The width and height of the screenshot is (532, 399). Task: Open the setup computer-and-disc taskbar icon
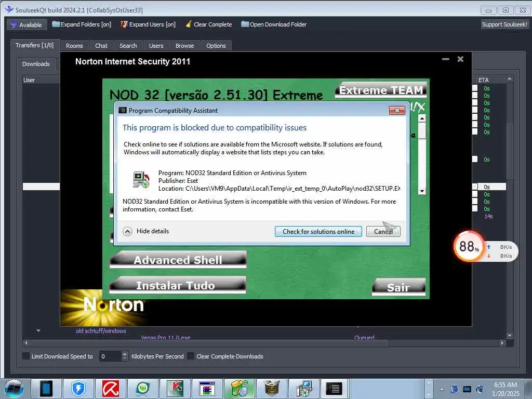coord(303,389)
